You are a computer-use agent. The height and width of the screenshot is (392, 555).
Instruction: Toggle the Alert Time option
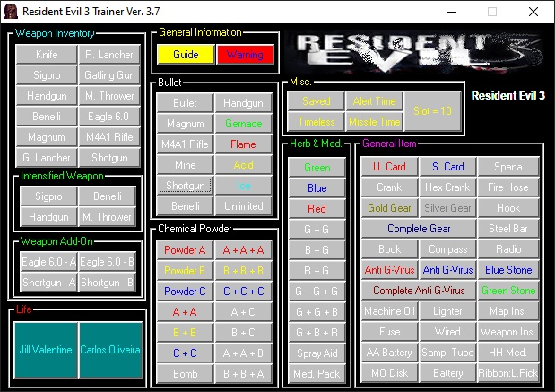(375, 101)
